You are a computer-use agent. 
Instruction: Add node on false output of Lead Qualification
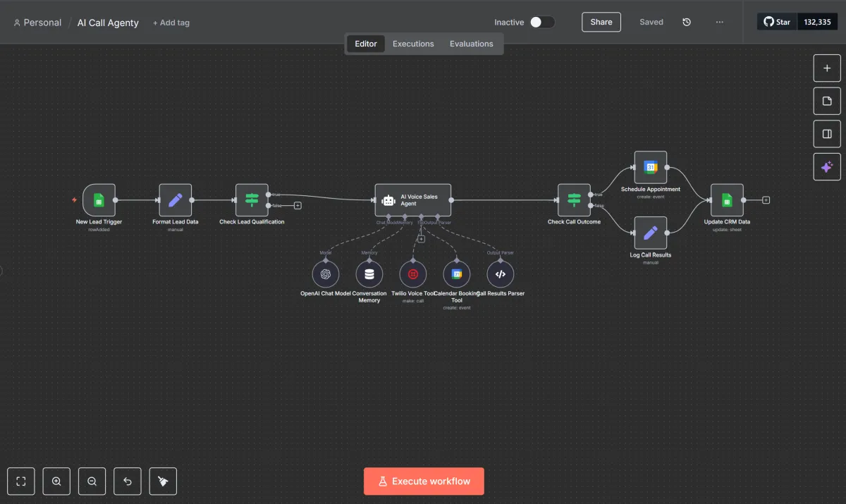coord(298,206)
